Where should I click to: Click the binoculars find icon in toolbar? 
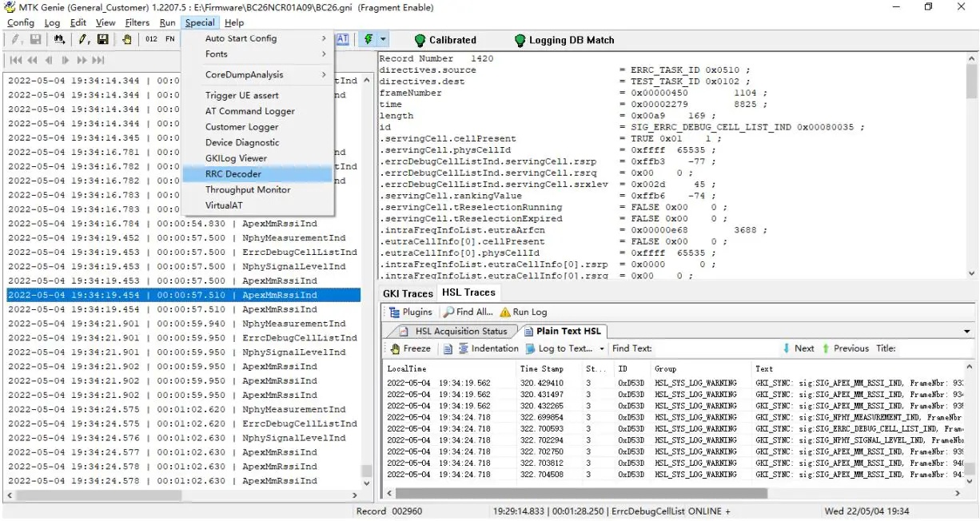(x=58, y=39)
